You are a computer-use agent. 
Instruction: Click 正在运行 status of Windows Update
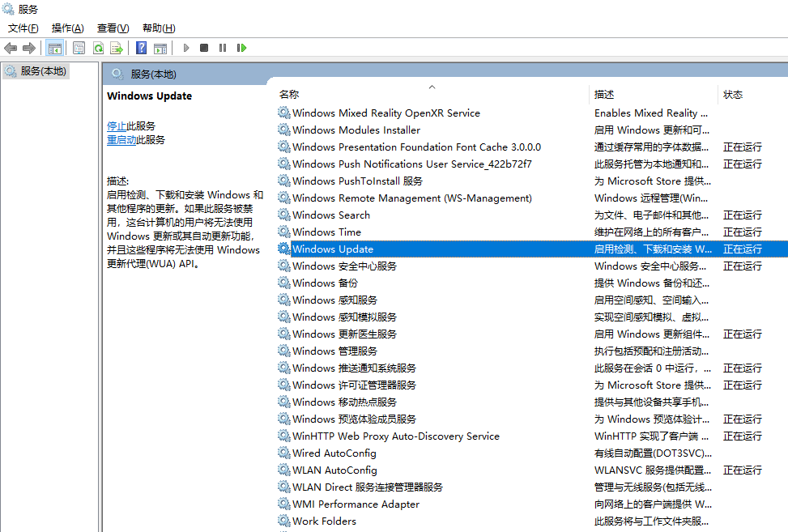point(743,249)
